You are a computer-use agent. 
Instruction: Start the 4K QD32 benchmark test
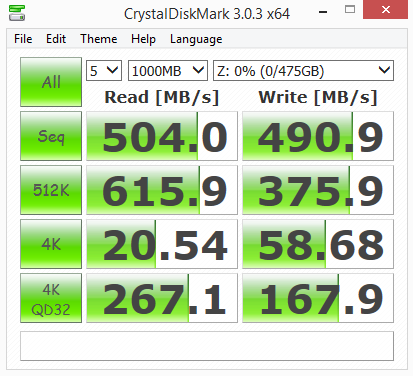pos(51,298)
